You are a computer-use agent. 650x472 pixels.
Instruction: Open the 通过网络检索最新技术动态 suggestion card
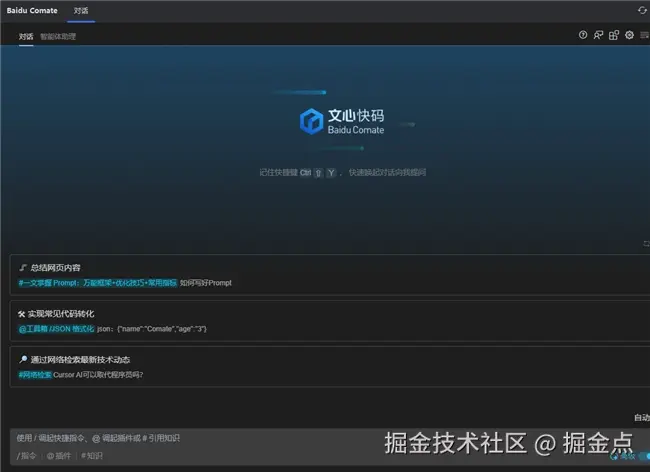coord(330,367)
